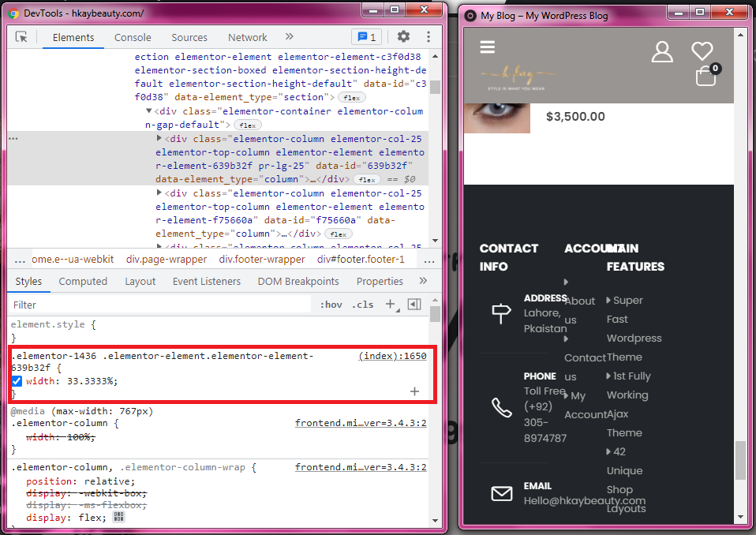Toggle computed styles sidebar icon
This screenshot has width=756, height=535.
pyautogui.click(x=414, y=304)
